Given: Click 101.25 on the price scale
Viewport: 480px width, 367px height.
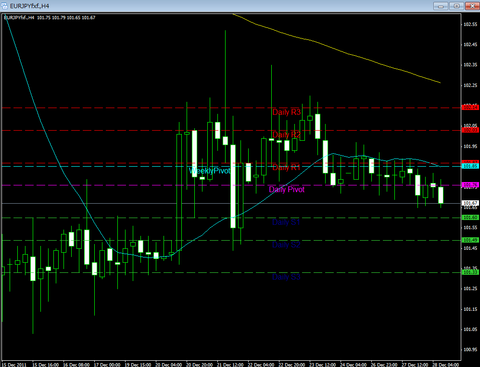Looking at the screenshot, I should [470, 289].
